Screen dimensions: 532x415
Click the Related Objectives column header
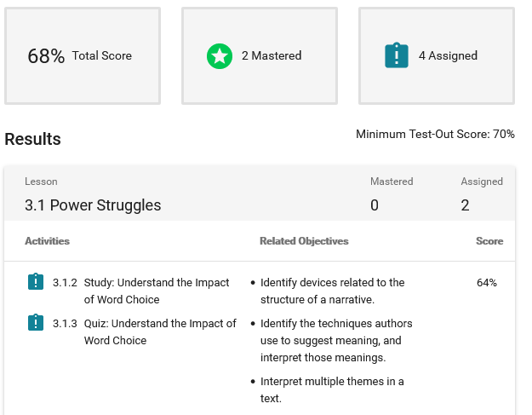(304, 241)
